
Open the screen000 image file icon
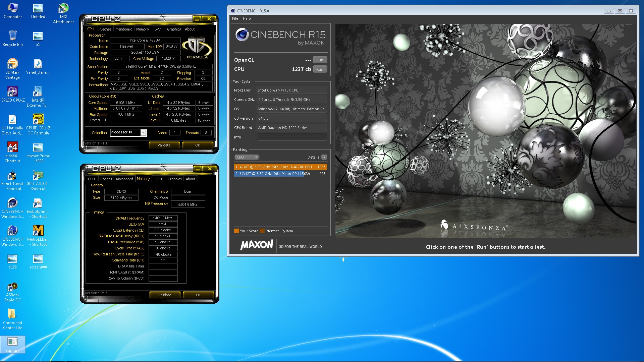[38, 261]
